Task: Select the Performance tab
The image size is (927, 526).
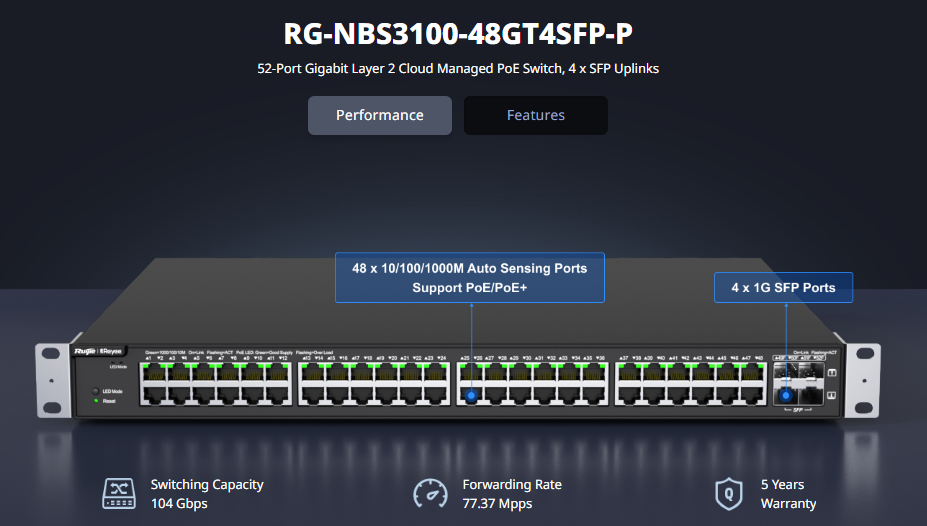Action: click(380, 115)
